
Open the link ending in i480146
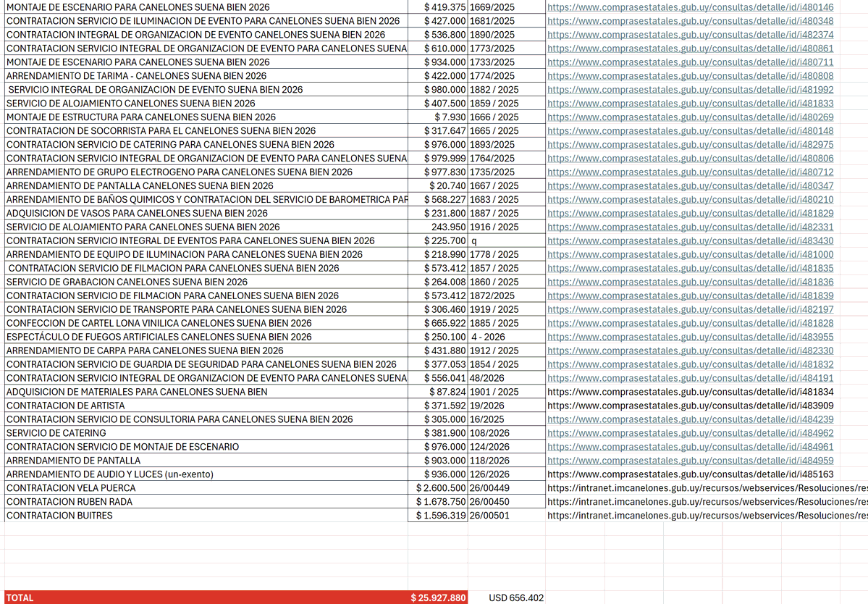pos(691,7)
